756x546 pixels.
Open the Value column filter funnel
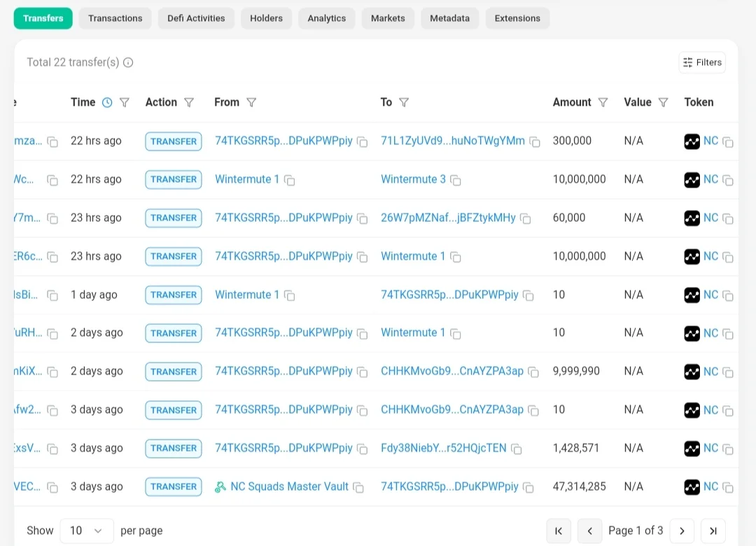[x=664, y=102]
